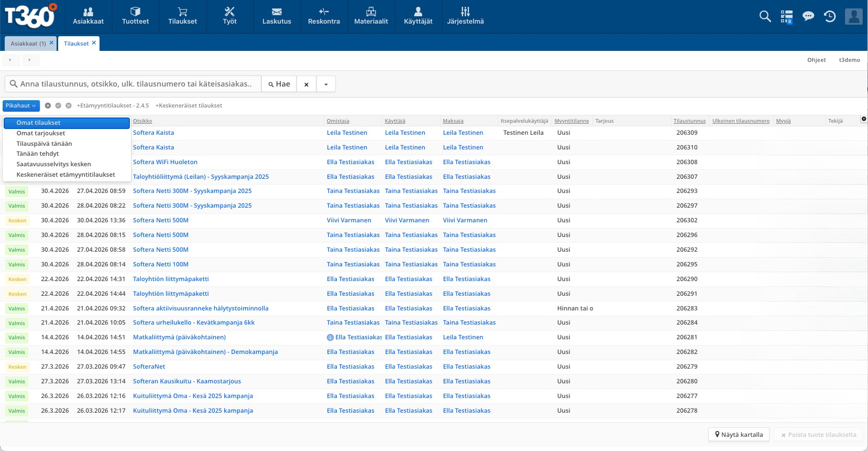Open the Materiaalit module

371,16
